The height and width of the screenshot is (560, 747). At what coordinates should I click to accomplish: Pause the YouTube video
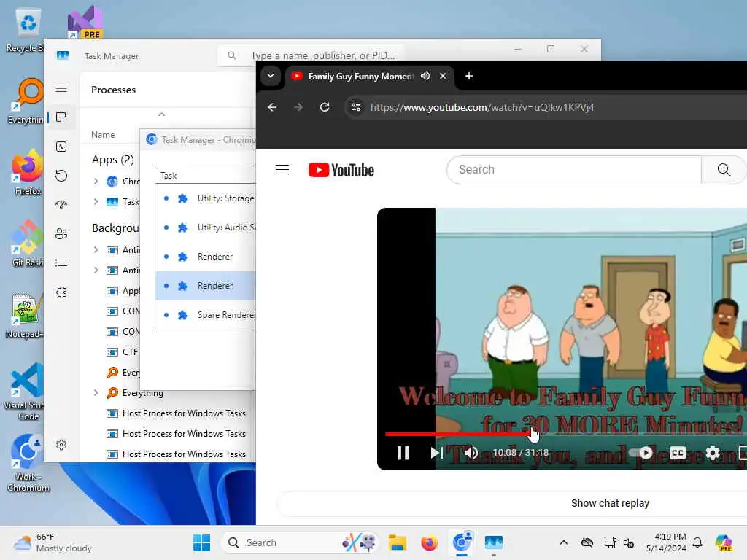(x=403, y=452)
